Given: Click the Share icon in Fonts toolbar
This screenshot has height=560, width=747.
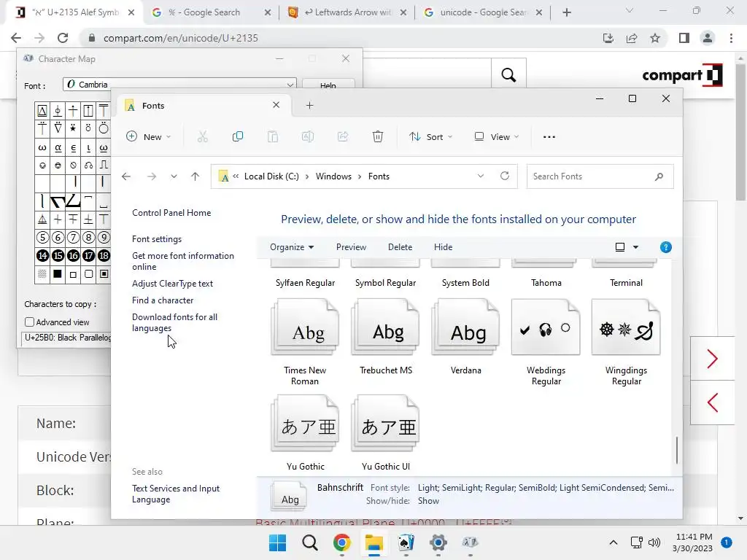Looking at the screenshot, I should coord(343,137).
